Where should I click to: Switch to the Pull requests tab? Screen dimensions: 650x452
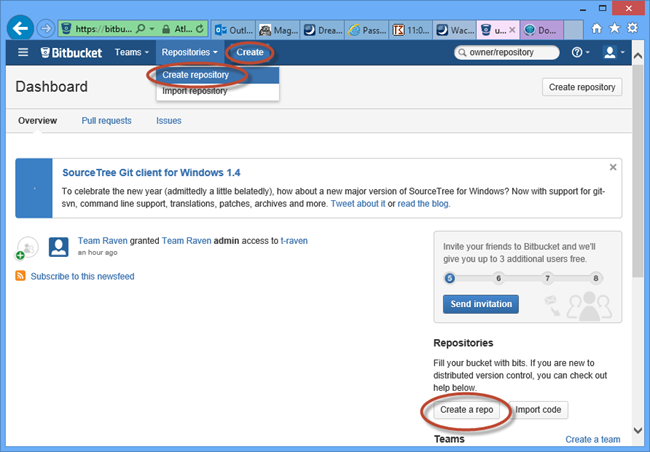pos(106,121)
